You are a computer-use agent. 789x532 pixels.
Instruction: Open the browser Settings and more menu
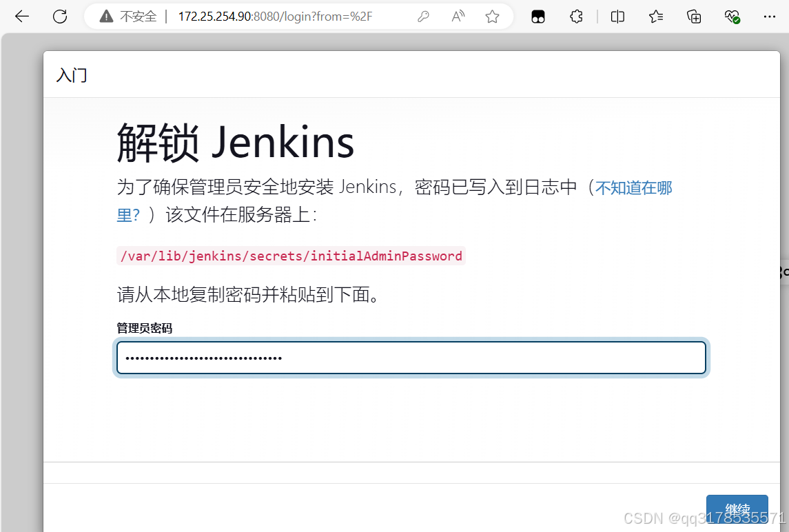[x=770, y=17]
